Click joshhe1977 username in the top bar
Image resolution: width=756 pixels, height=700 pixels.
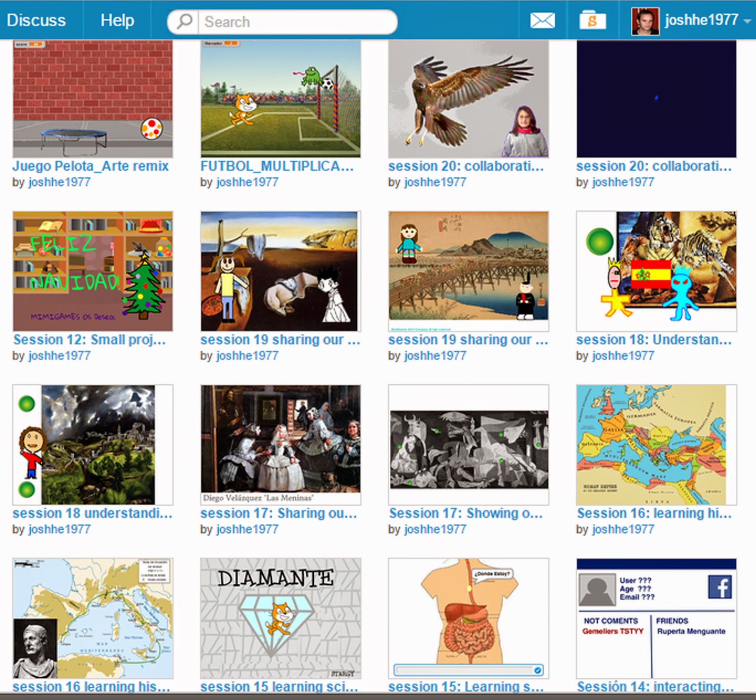point(701,20)
